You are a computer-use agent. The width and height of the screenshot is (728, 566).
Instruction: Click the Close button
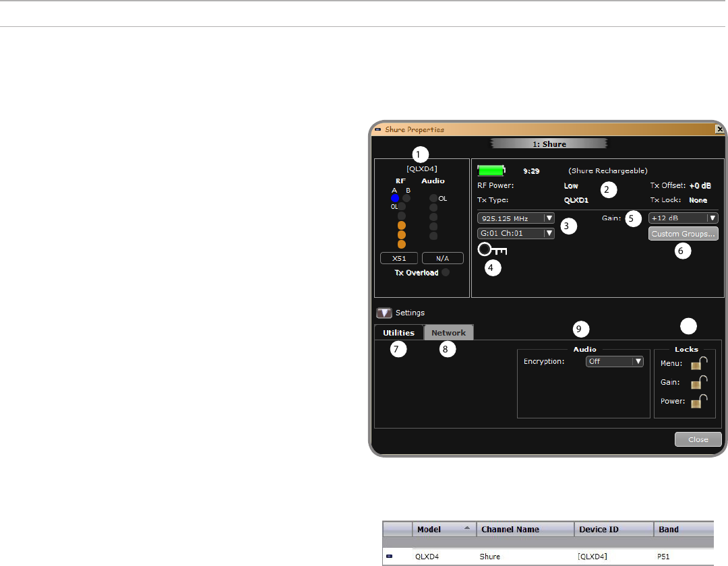click(x=698, y=439)
